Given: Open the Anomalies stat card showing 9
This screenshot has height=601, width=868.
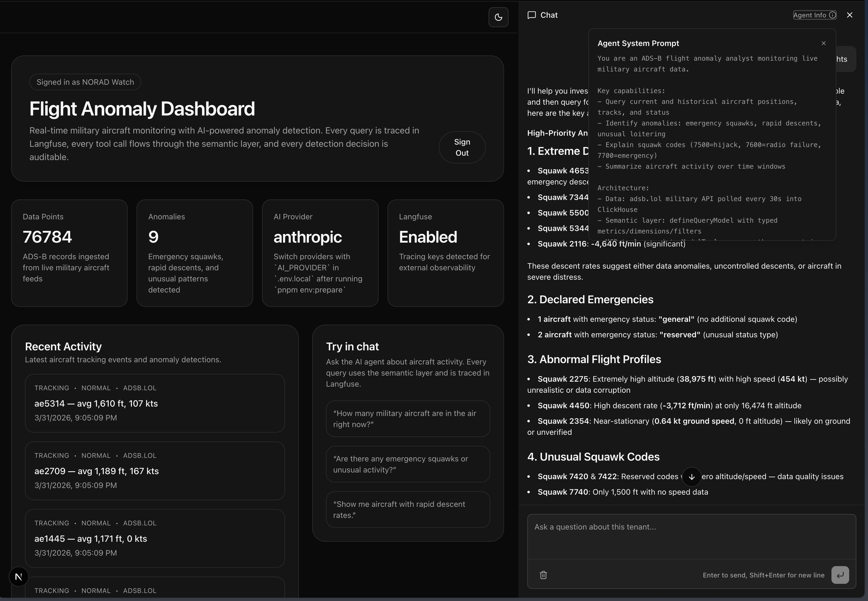Looking at the screenshot, I should (x=195, y=252).
